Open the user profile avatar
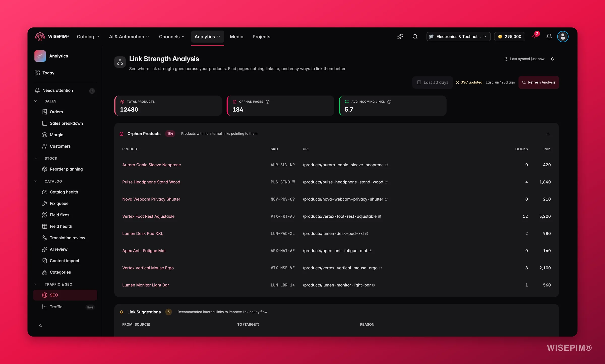This screenshot has width=605, height=364. (x=563, y=37)
